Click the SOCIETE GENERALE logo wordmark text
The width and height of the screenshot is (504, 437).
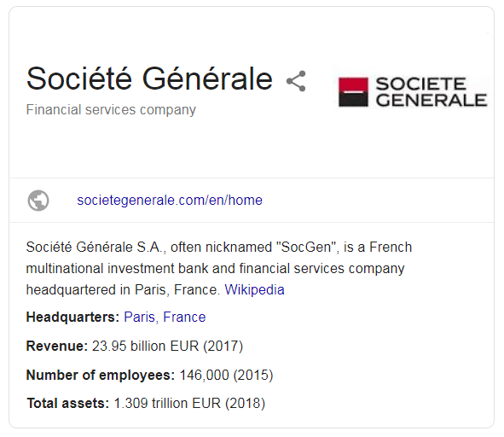432,91
